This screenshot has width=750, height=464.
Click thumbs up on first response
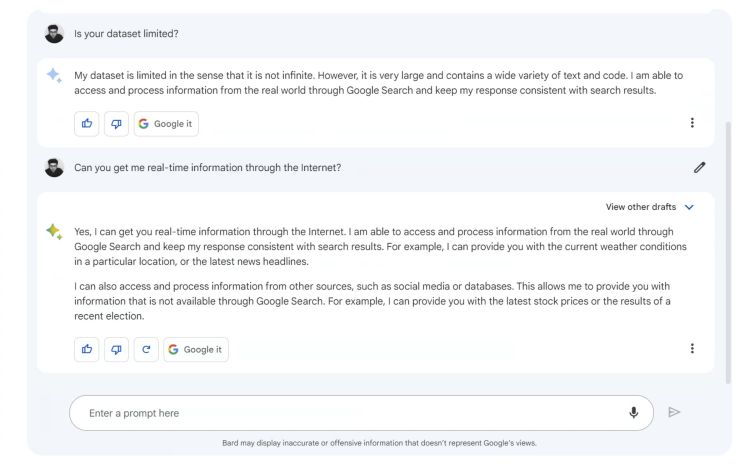click(x=87, y=124)
